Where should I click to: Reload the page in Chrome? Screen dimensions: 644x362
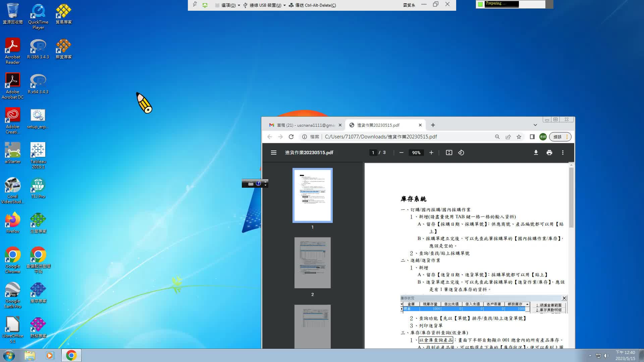291,137
